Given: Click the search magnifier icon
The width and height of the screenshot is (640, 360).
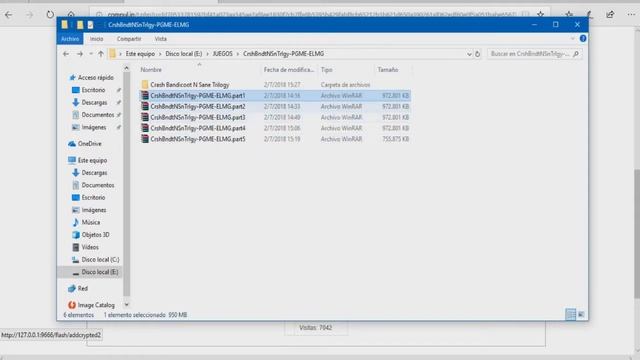Looking at the screenshot, I should (576, 54).
